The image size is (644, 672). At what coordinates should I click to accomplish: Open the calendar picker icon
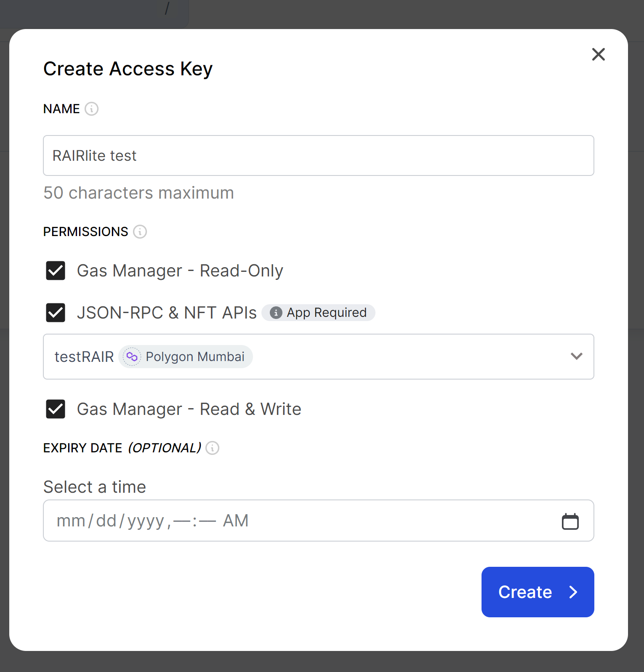click(570, 521)
